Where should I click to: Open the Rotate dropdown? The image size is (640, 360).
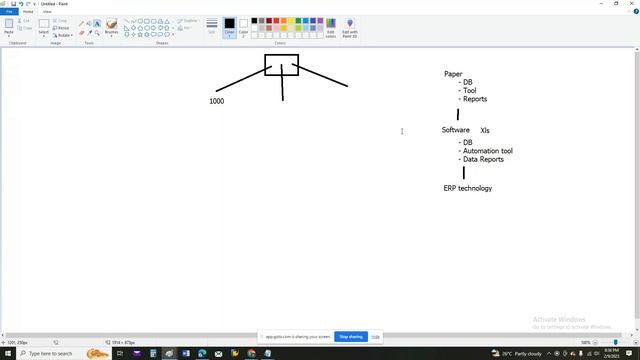[x=63, y=36]
